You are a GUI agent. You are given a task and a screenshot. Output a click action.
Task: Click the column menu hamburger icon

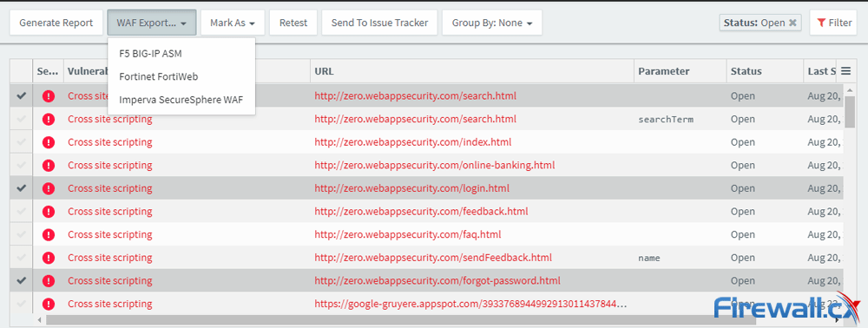tap(845, 71)
